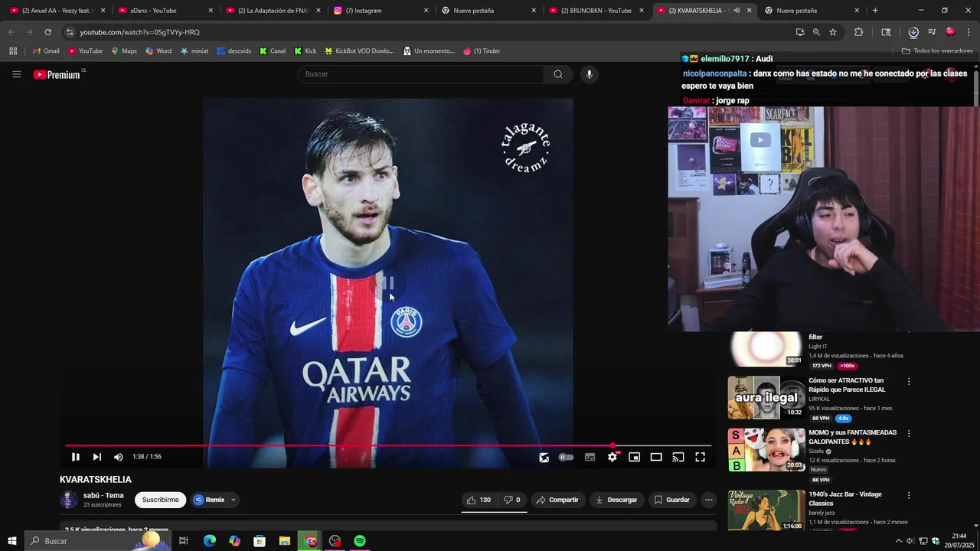Click the install app icon in address bar
This screenshot has width=980, height=551.
click(800, 32)
